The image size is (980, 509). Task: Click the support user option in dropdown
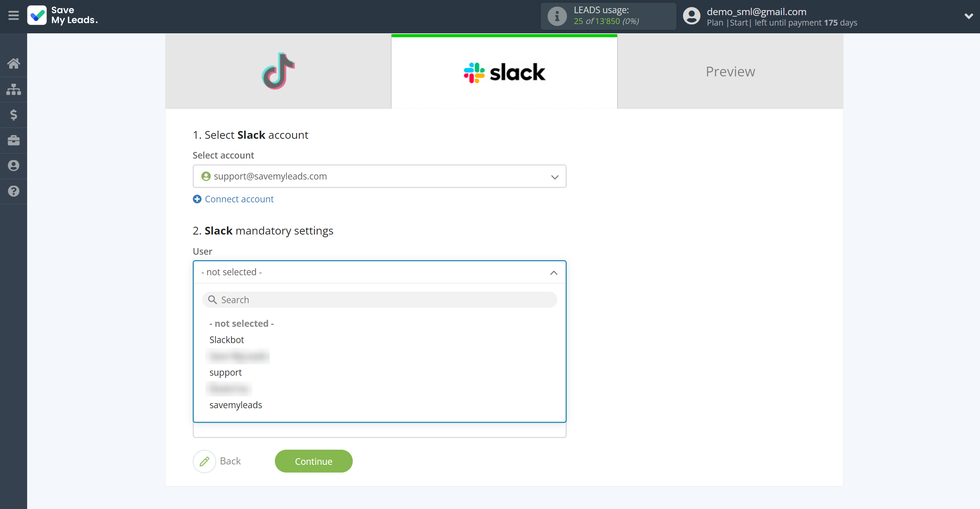tap(225, 371)
